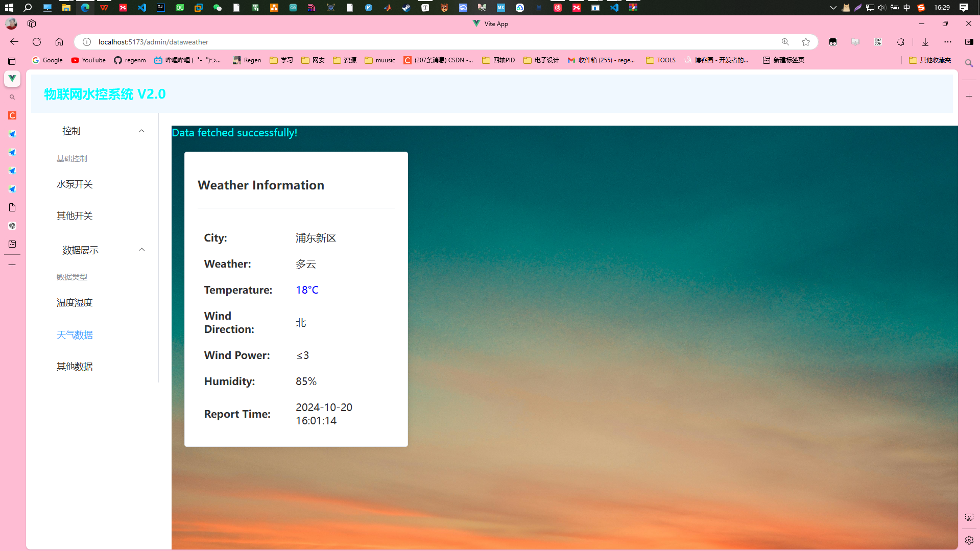
Task: Open the TOOLS bookmarks folder
Action: coord(661,60)
